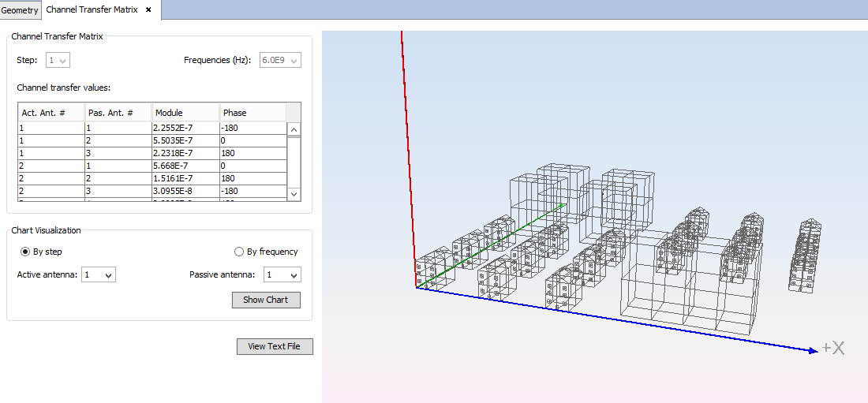The width and height of the screenshot is (868, 403).
Task: Click the table scrollbar up arrow
Action: click(x=294, y=129)
